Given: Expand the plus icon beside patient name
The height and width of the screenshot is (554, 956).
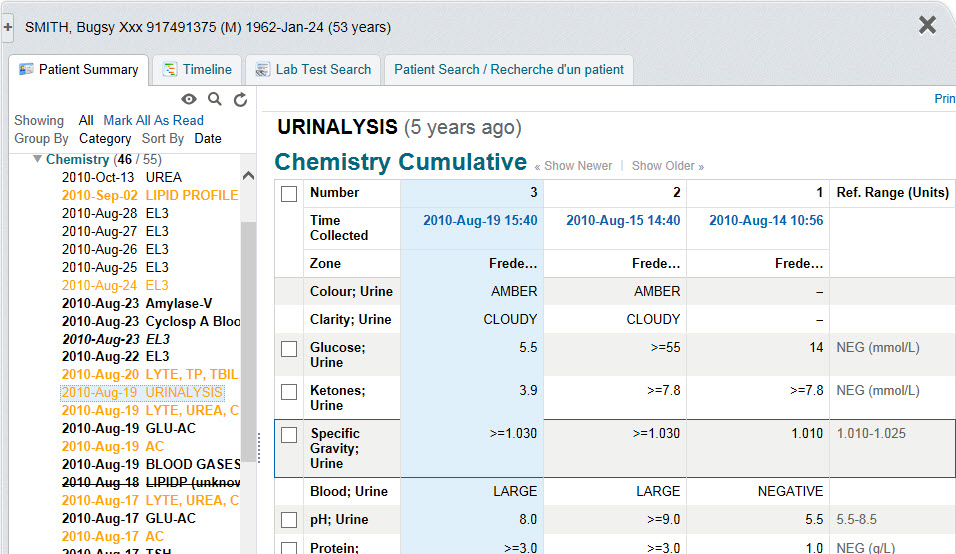Looking at the screenshot, I should tap(7, 27).
